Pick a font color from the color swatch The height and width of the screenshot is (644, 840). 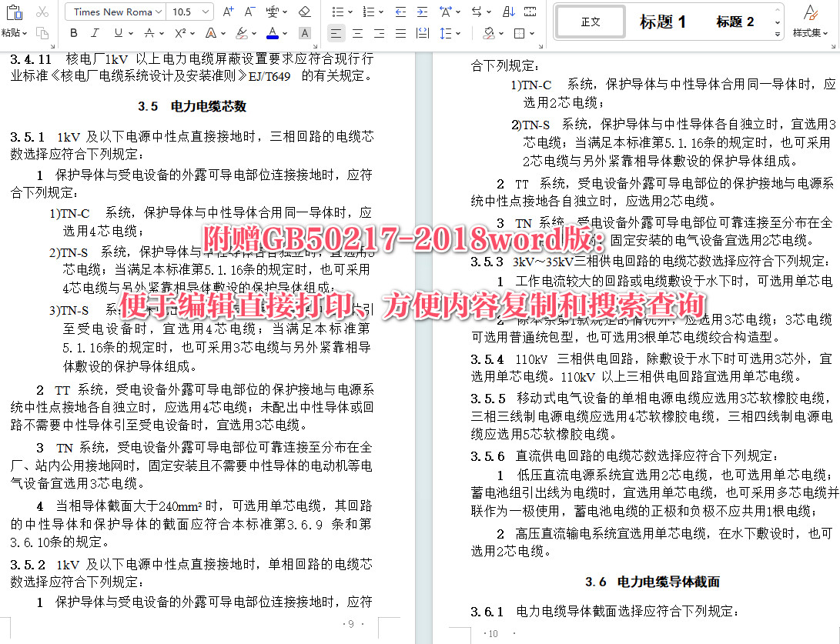[x=273, y=33]
